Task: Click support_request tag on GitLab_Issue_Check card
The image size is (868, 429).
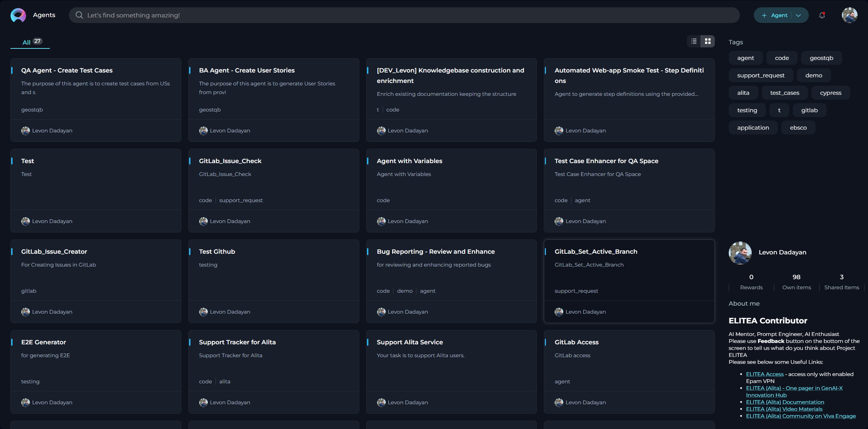Action: pos(241,200)
